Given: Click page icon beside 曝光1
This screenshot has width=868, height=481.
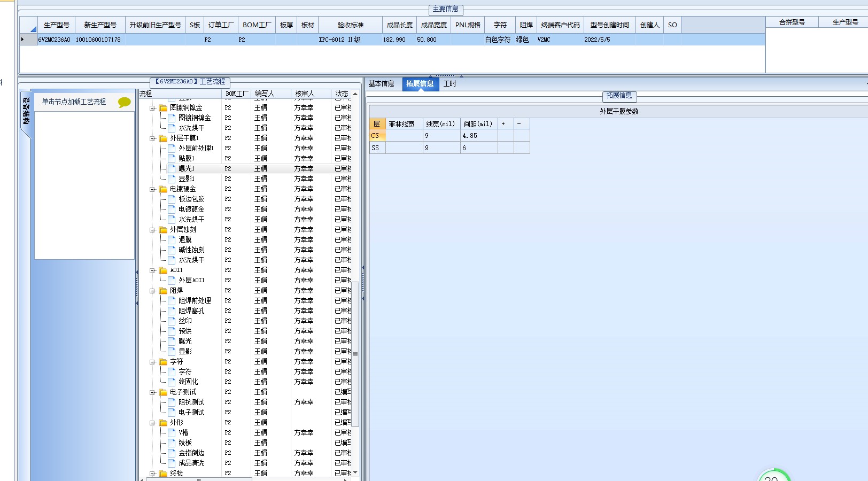Looking at the screenshot, I should point(172,168).
